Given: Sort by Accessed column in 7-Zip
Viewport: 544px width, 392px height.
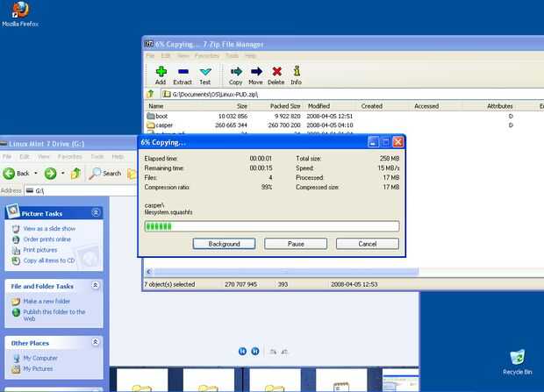Looking at the screenshot, I should click(426, 106).
